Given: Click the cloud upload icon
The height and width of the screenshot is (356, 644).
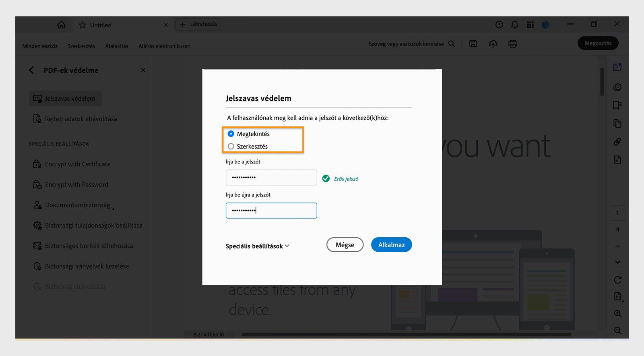Looking at the screenshot, I should (x=493, y=44).
